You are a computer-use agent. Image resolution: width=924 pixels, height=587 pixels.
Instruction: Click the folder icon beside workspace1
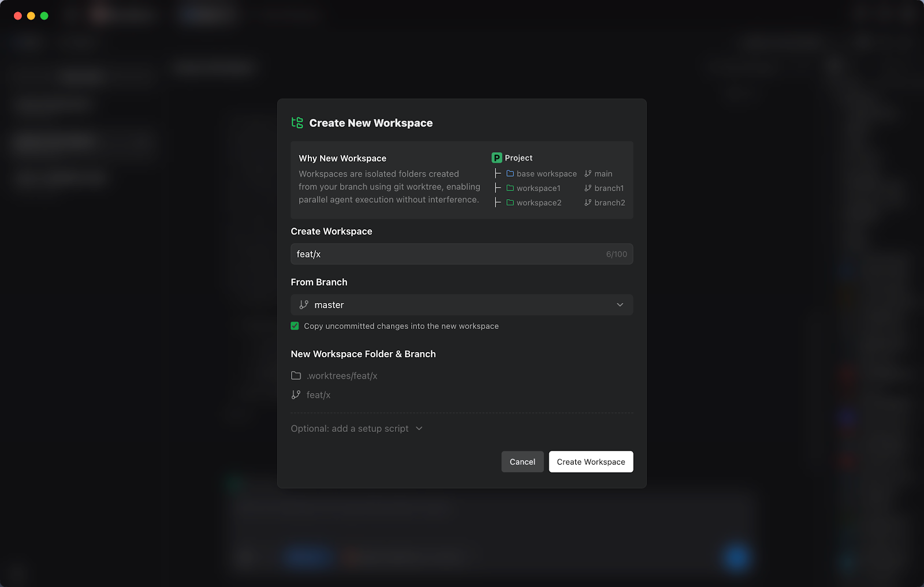(x=511, y=188)
